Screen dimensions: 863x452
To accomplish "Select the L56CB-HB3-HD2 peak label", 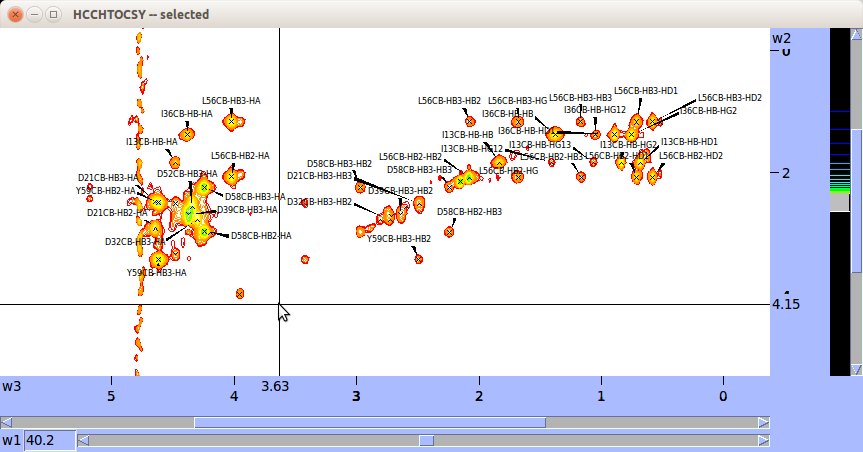I will coord(729,98).
